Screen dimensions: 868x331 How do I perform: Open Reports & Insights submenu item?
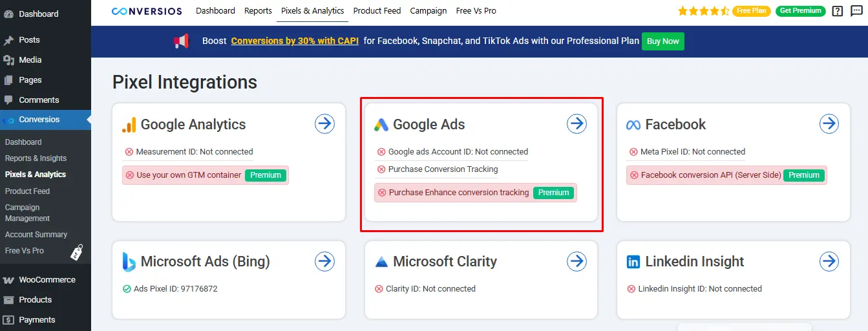point(36,158)
